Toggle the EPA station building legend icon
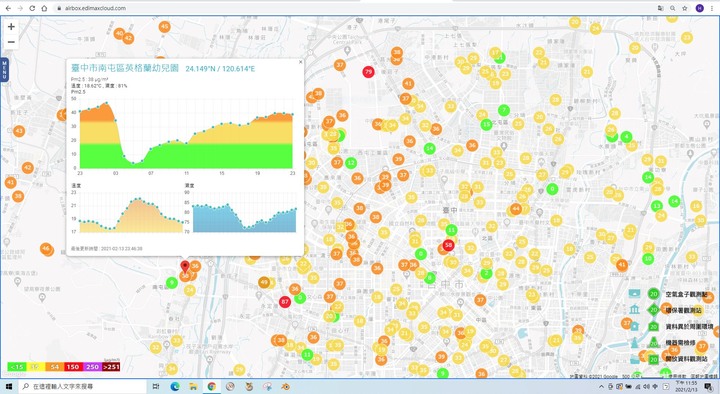Screen dimensions: 720x394 click(635, 309)
